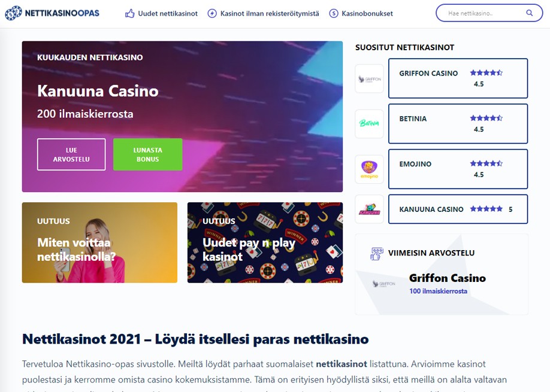The width and height of the screenshot is (550, 392).
Task: Click the review icon next to Viimeisin arvostelu
Action: click(x=377, y=254)
